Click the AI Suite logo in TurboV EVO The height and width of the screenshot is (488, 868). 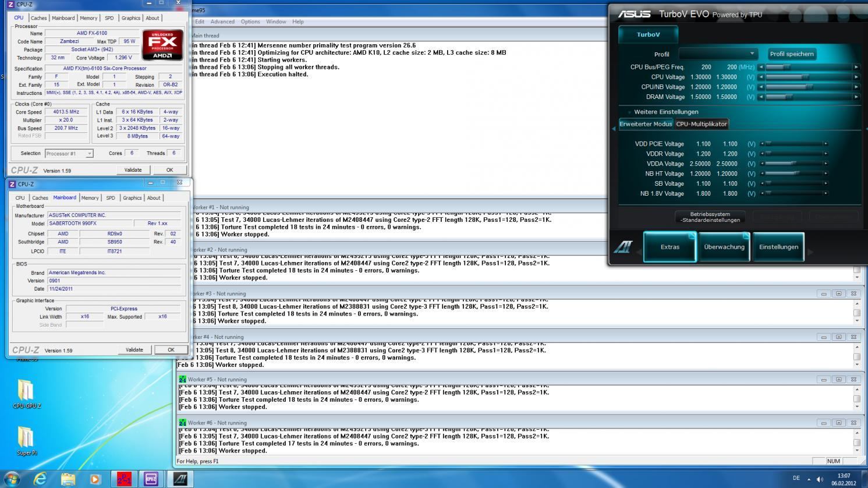[623, 247]
